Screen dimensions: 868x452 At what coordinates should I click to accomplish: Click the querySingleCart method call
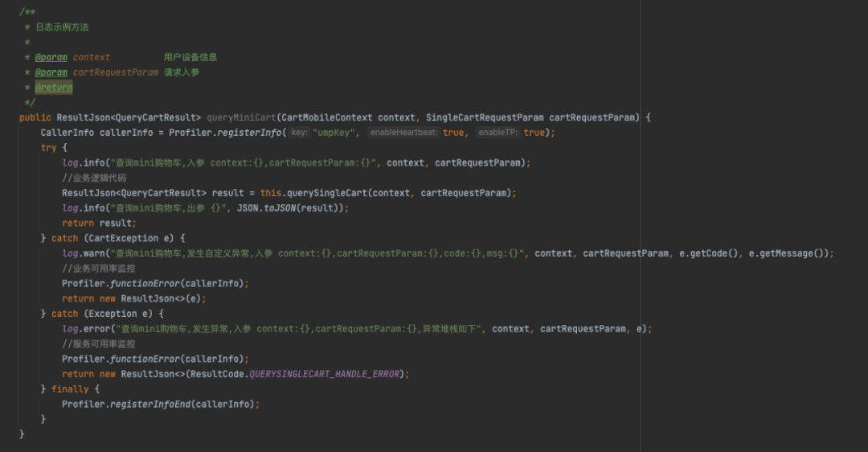326,193
